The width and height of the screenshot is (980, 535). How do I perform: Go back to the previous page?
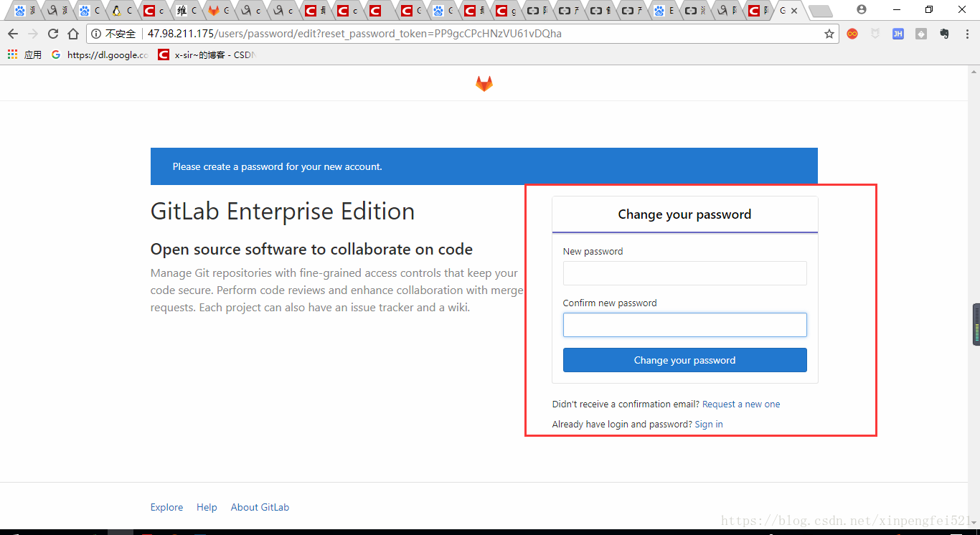[12, 34]
